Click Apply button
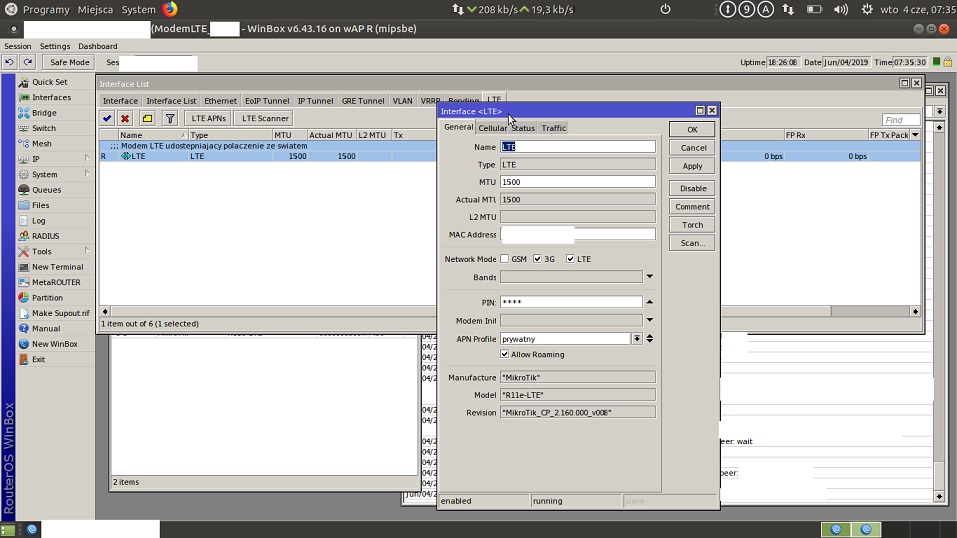Image resolution: width=957 pixels, height=538 pixels. [x=692, y=166]
